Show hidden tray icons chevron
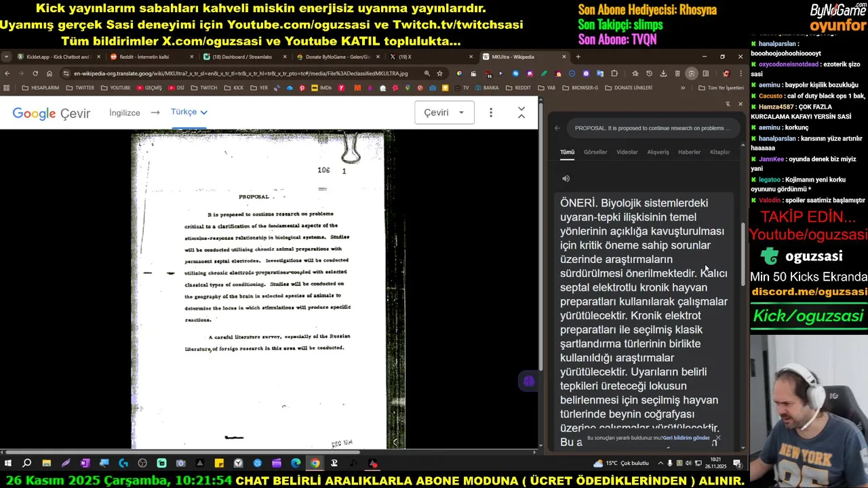The width and height of the screenshot is (868, 488). click(660, 463)
